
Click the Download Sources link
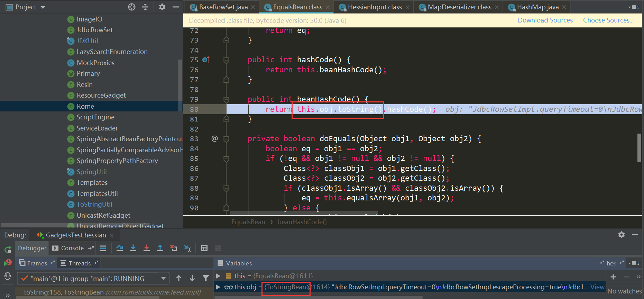click(x=545, y=20)
